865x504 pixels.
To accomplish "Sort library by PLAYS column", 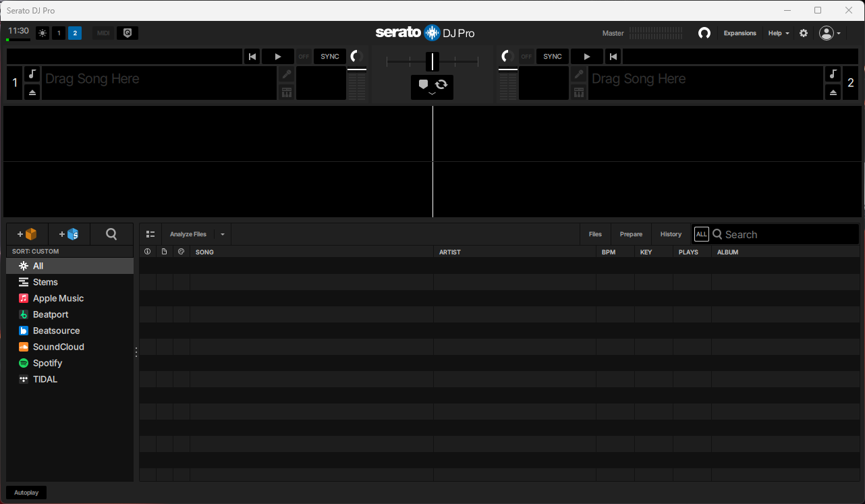I will pyautogui.click(x=692, y=252).
